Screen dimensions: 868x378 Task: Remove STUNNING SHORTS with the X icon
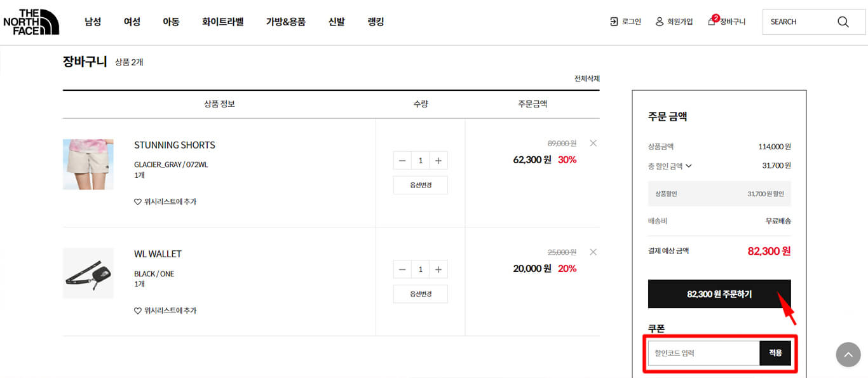coord(593,143)
